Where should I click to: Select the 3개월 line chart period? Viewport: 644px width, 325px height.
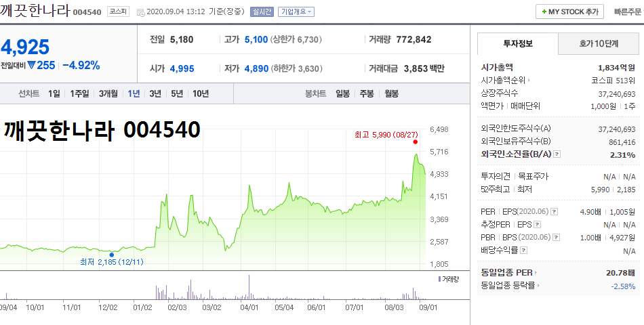pos(108,93)
